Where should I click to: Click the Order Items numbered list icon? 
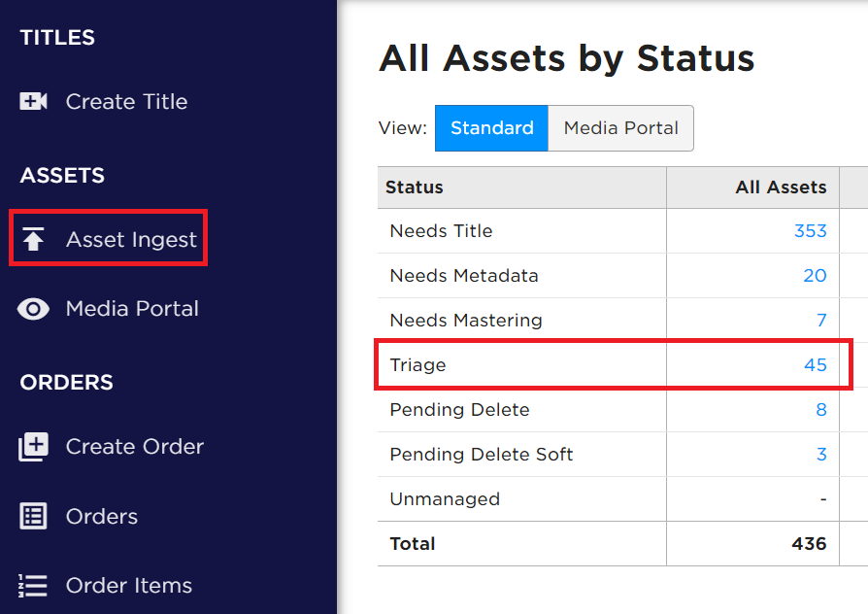pos(33,585)
